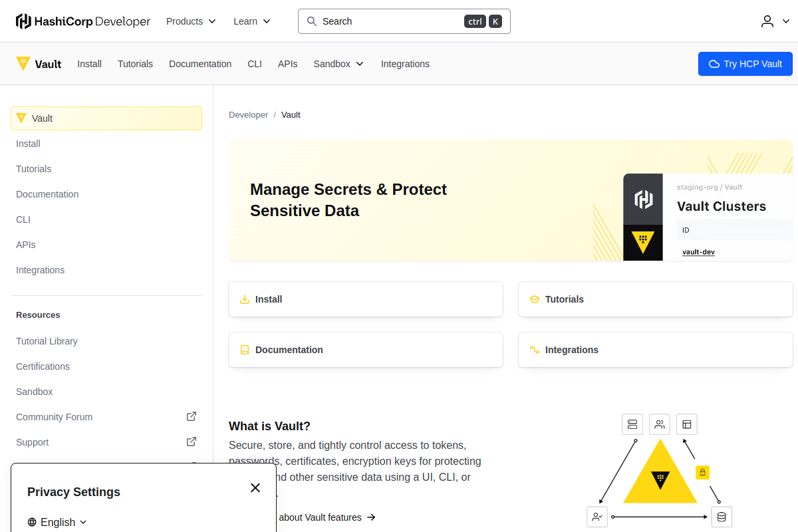Viewport: 798px width, 532px height.
Task: Open Tutorial Library under Resources
Action: (106, 341)
